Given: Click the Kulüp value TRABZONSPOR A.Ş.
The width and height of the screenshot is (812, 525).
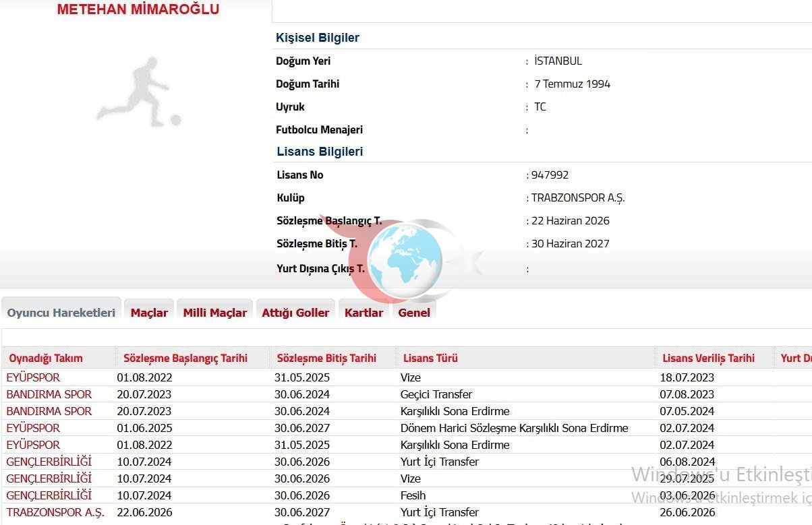Looking at the screenshot, I should 578,197.
